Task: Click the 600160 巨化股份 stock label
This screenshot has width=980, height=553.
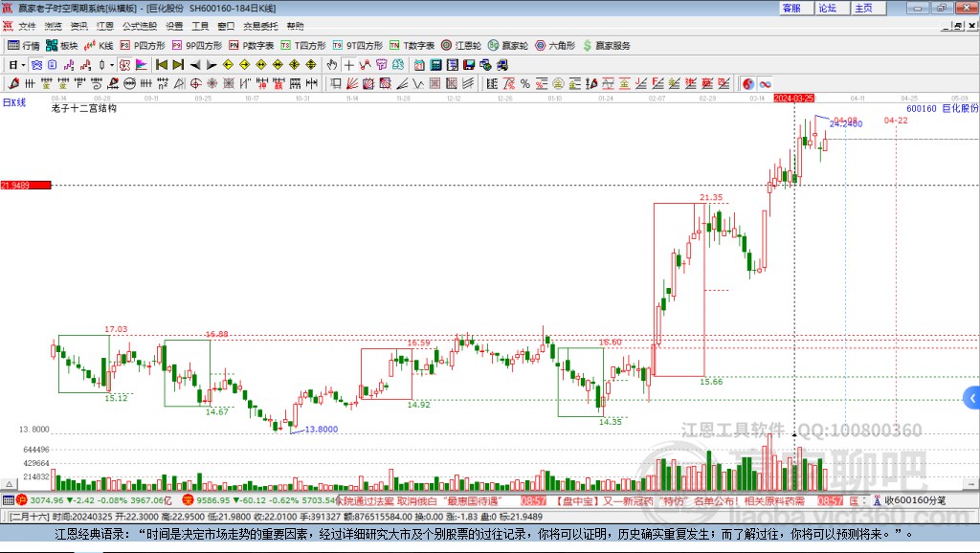Action: tap(942, 108)
